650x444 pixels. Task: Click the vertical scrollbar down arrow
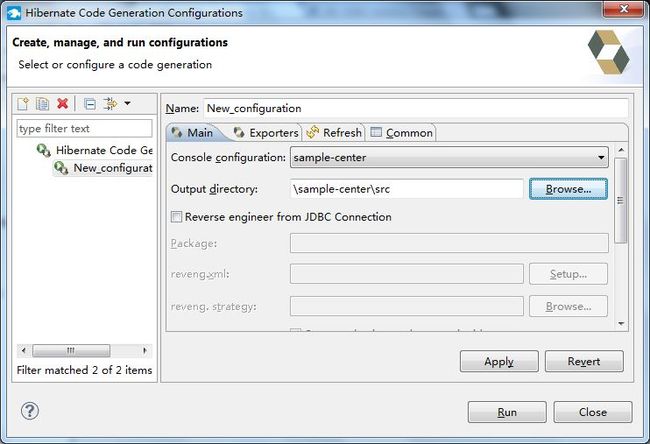coord(621,324)
